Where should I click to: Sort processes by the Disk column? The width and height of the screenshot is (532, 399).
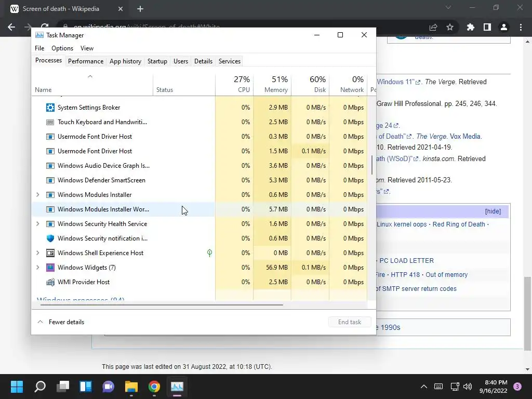[x=310, y=84]
